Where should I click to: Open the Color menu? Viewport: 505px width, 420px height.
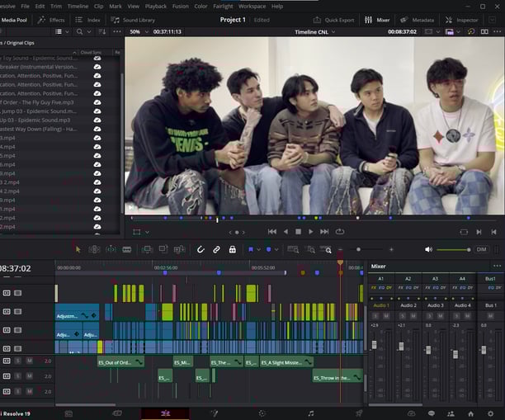tap(201, 6)
